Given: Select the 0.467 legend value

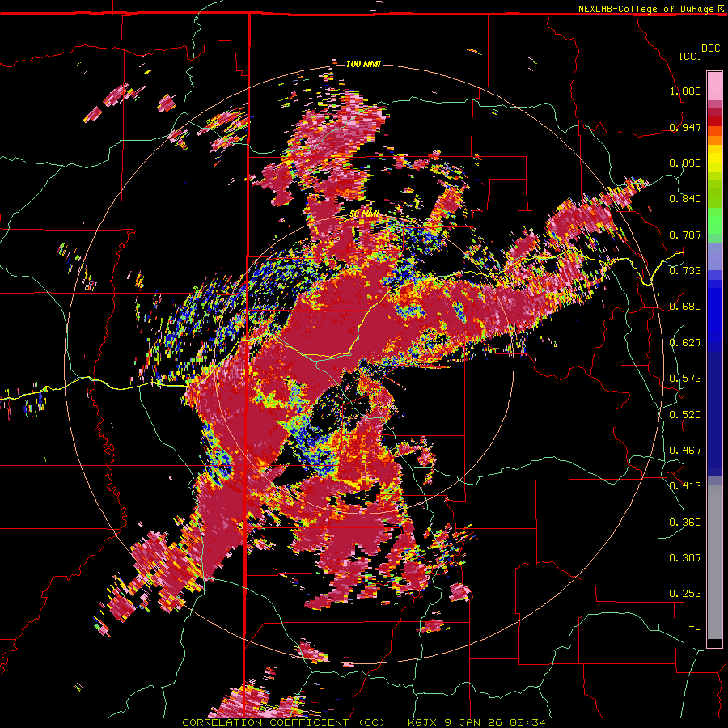Looking at the screenshot, I should pos(685,451).
